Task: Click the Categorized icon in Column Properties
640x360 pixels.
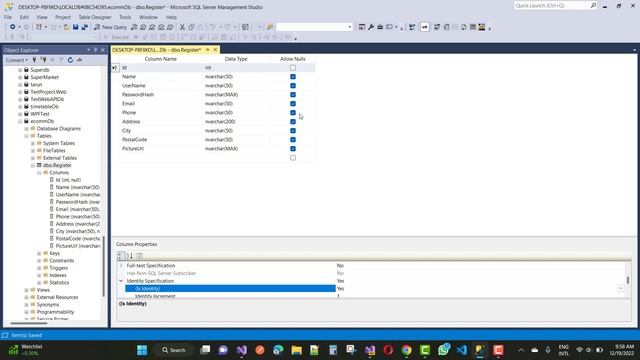Action: (121, 256)
